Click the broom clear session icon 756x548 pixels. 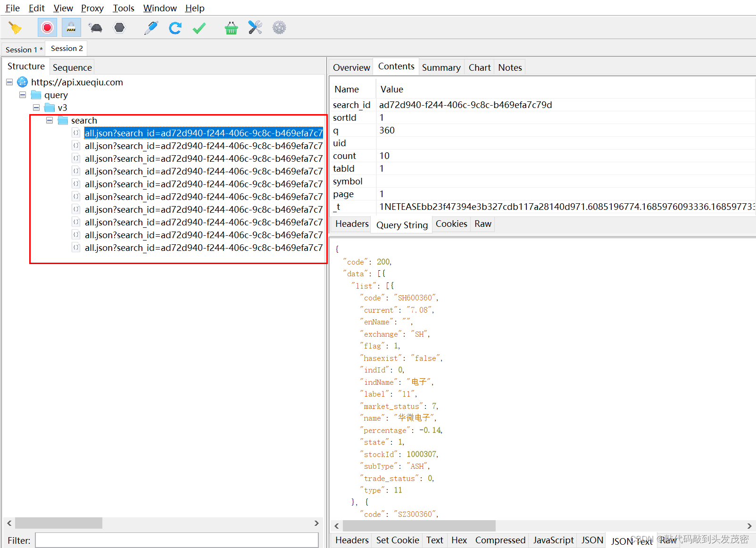pos(15,28)
